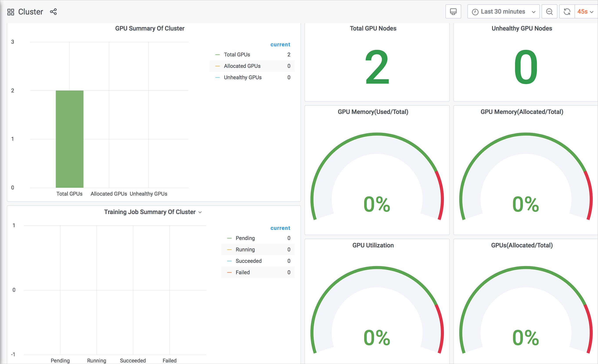Image resolution: width=598 pixels, height=364 pixels.
Task: Refresh the dashboard with refresh icon
Action: point(567,12)
